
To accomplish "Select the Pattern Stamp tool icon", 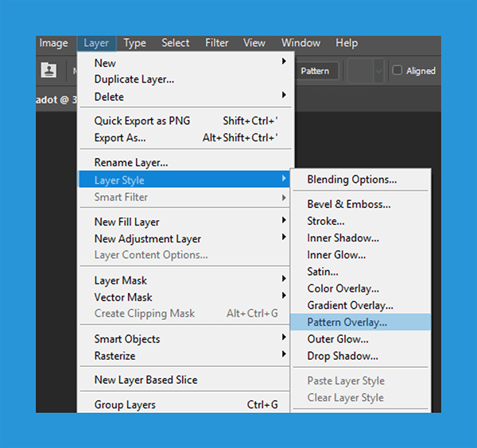I will 48,70.
